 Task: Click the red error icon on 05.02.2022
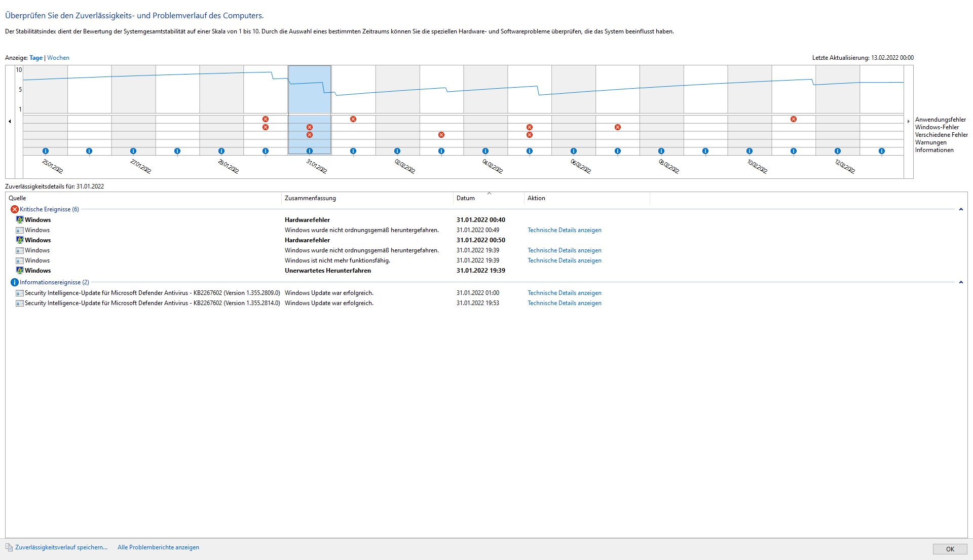pos(530,127)
